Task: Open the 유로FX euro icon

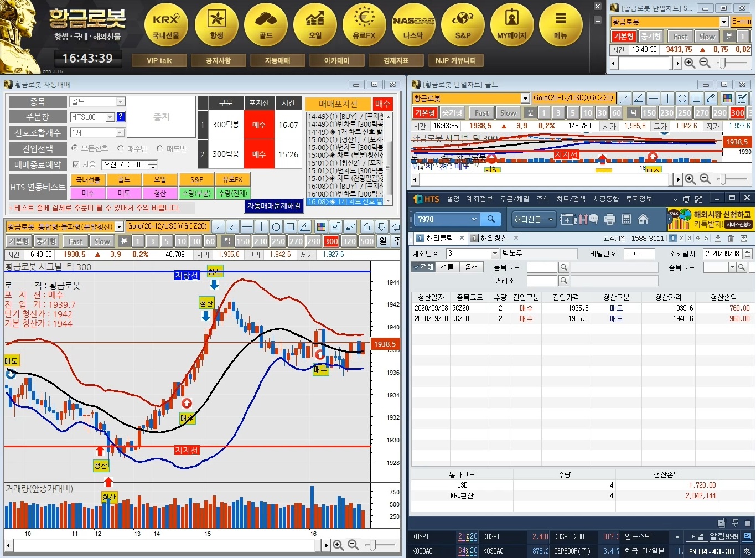Action: point(364,25)
